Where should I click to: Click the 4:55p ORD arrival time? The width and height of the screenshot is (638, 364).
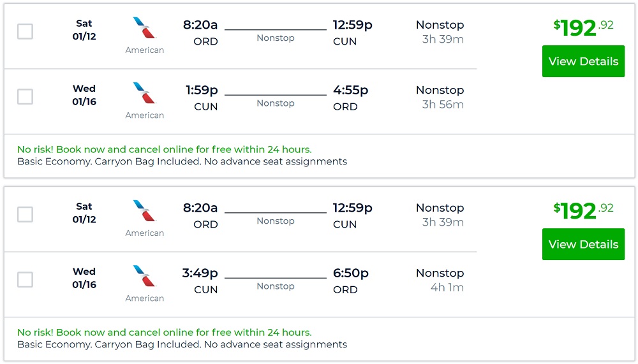point(350,90)
